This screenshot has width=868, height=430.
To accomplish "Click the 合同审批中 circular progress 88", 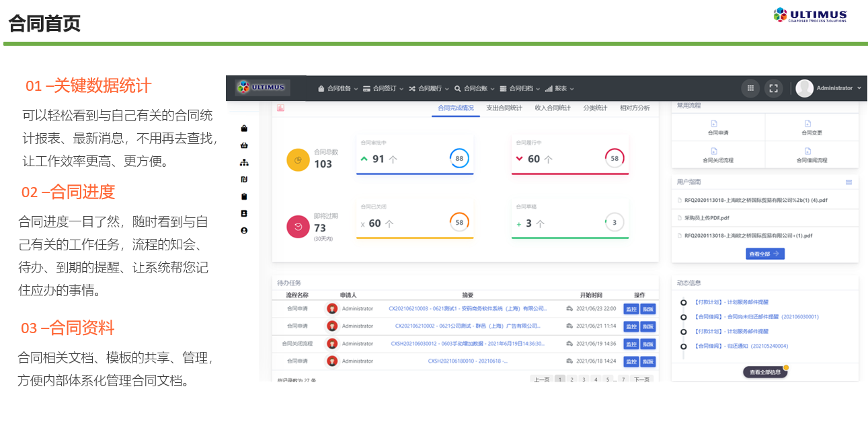I will point(460,159).
